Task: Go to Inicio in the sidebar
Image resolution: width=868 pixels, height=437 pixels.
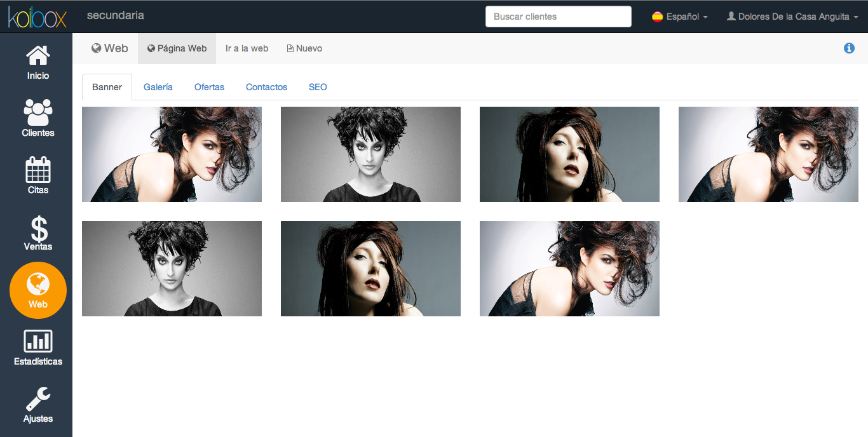Action: [37, 62]
